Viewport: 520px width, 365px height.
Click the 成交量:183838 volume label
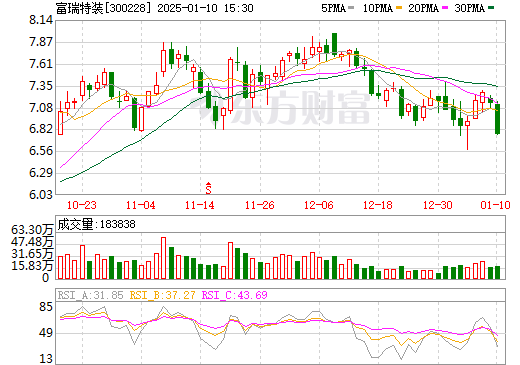coord(96,224)
